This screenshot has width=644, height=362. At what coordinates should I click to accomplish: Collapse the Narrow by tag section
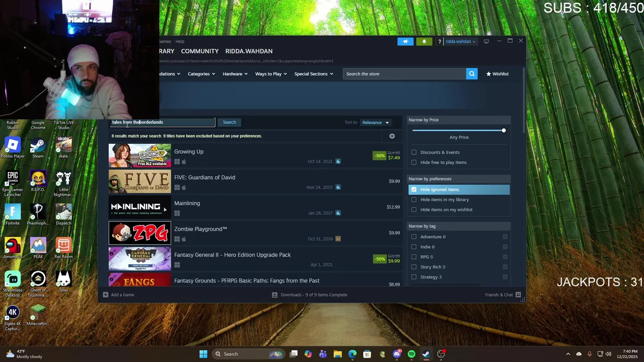[x=459, y=226]
